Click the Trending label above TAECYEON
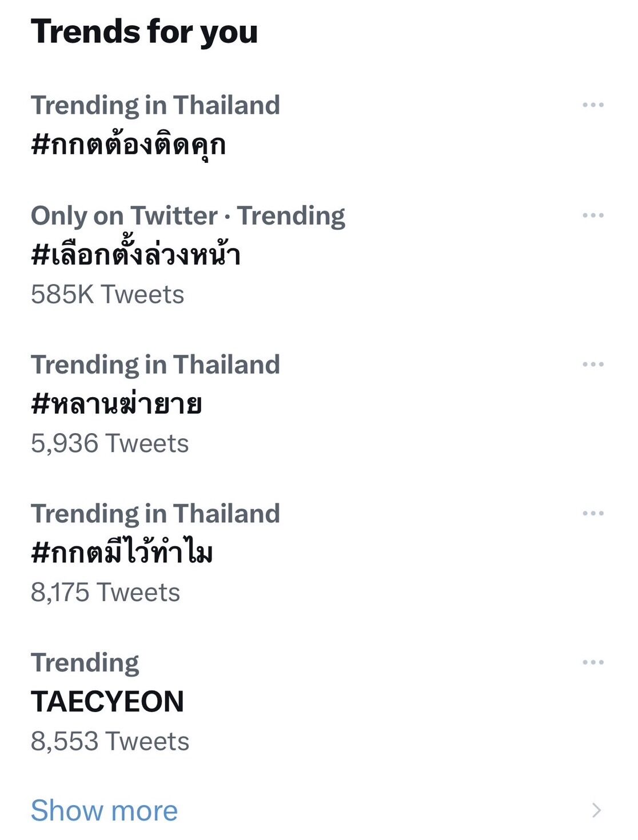 coord(85,663)
